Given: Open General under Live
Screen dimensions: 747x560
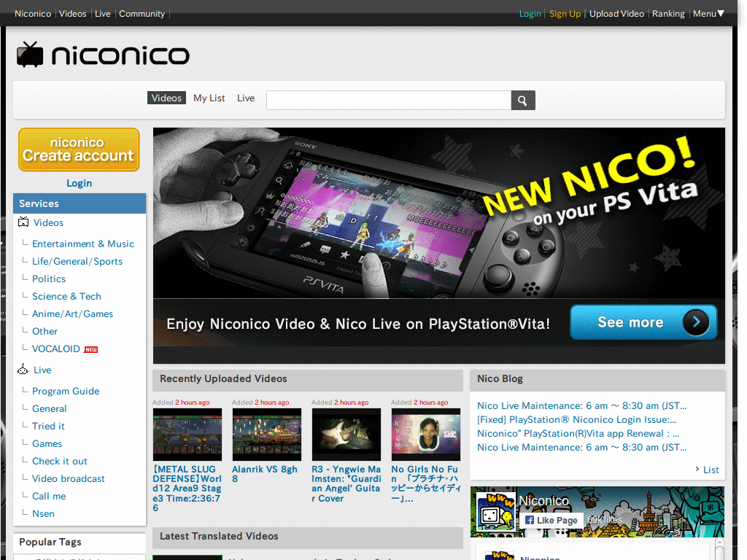Looking at the screenshot, I should (x=49, y=409).
